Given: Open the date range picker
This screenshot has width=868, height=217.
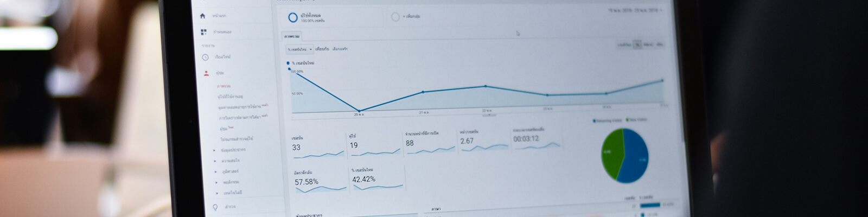Looking at the screenshot, I should 634,11.
